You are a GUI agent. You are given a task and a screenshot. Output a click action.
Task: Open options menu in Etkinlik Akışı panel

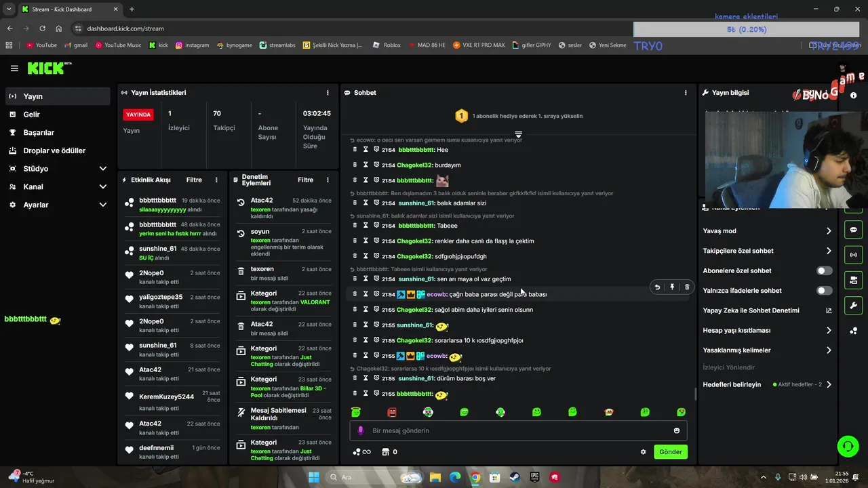(216, 180)
